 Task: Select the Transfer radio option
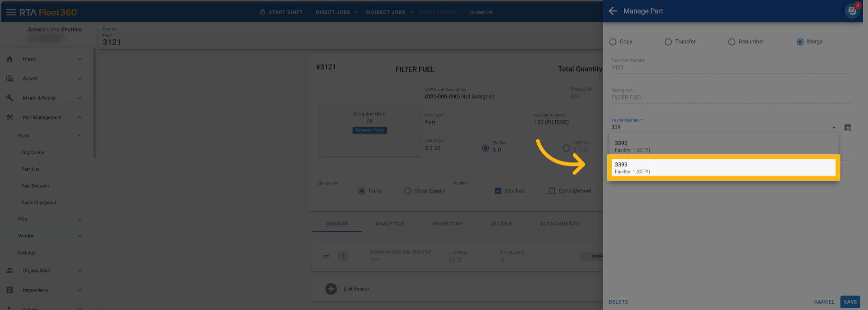click(x=668, y=42)
